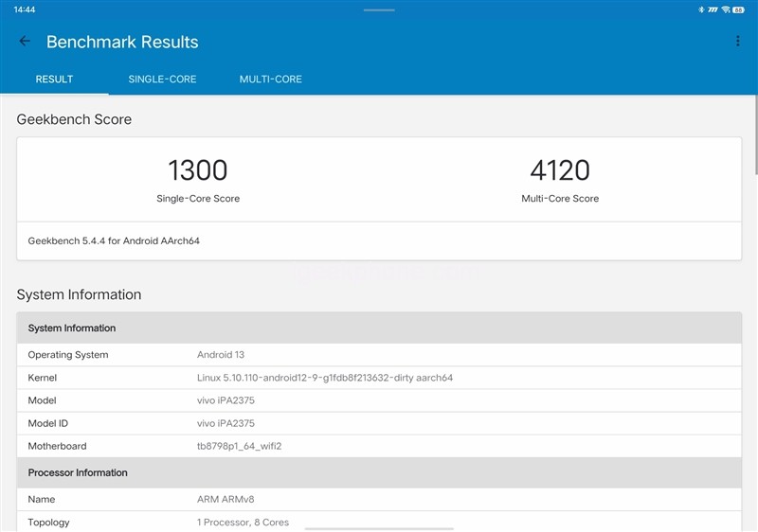This screenshot has height=532, width=758.
Task: Tap the Processor Information section header
Action: pyautogui.click(x=379, y=472)
